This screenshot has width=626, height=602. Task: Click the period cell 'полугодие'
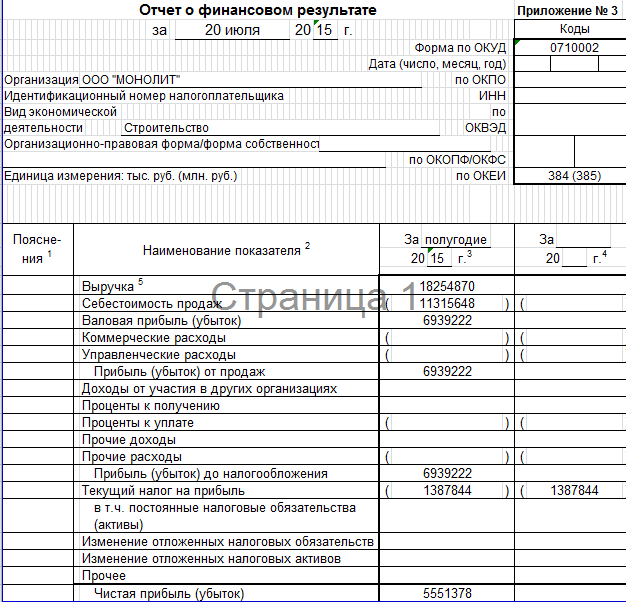(x=456, y=240)
